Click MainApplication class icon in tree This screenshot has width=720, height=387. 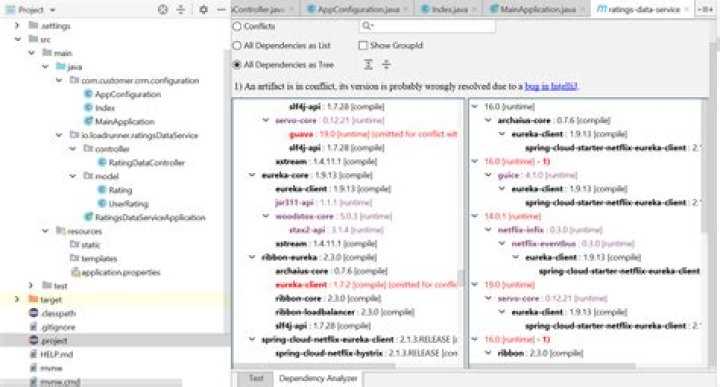click(x=88, y=121)
